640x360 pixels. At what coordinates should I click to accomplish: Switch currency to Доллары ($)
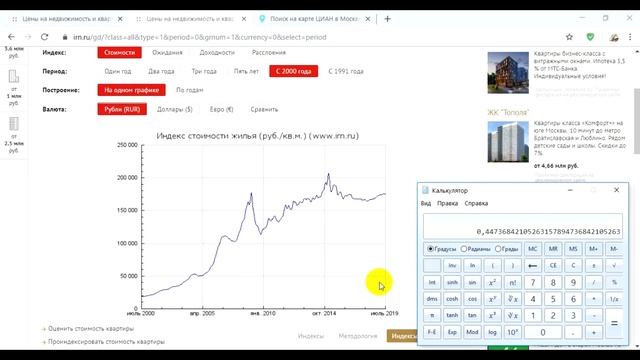[x=175, y=109]
